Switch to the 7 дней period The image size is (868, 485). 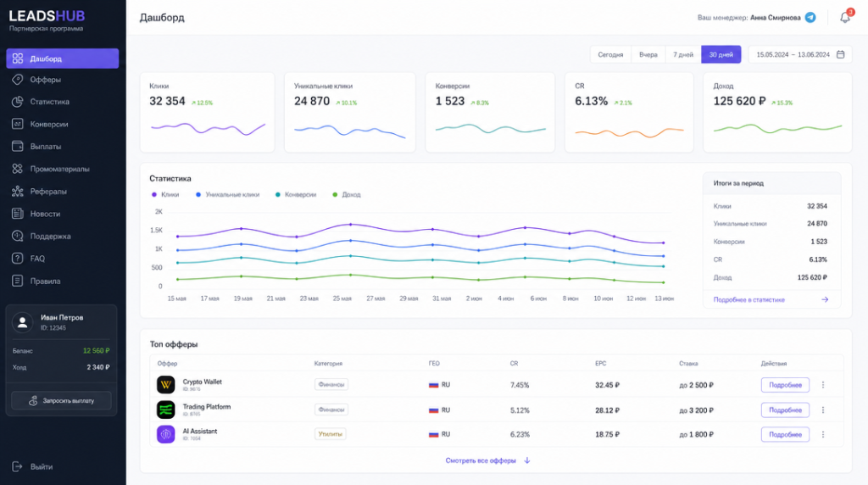point(683,54)
